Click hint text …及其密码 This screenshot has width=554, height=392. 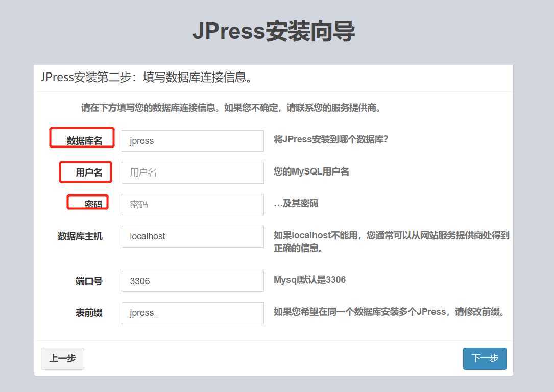296,204
